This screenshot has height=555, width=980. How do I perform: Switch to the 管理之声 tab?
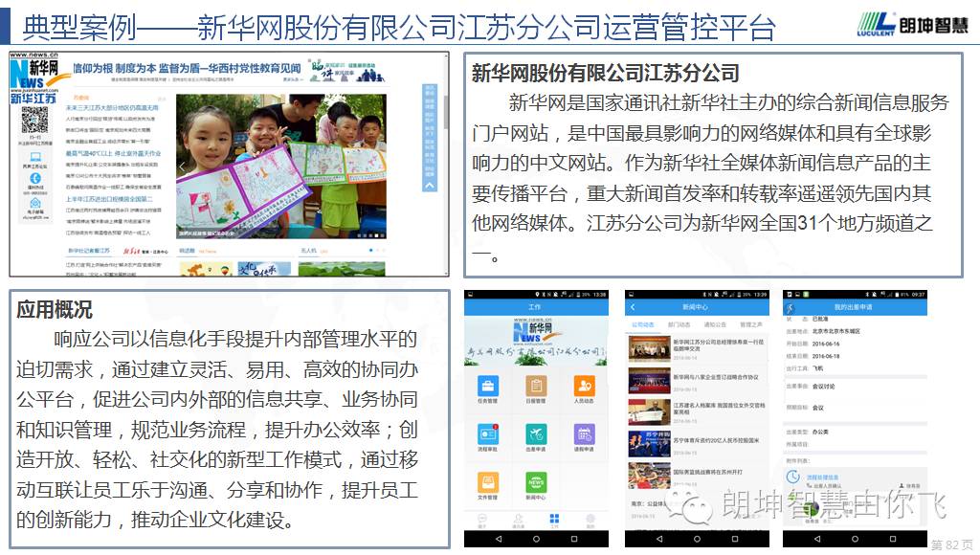point(751,325)
